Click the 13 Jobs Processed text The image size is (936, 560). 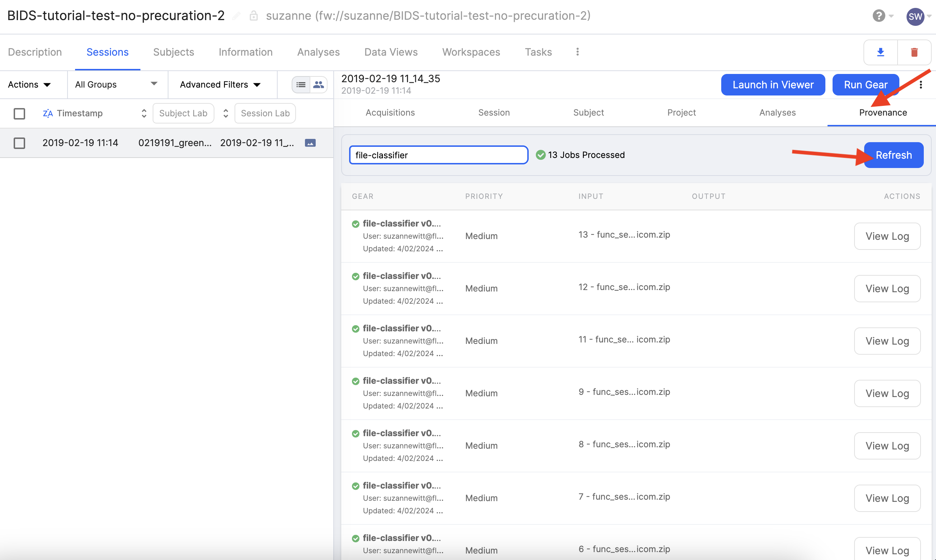pyautogui.click(x=587, y=155)
